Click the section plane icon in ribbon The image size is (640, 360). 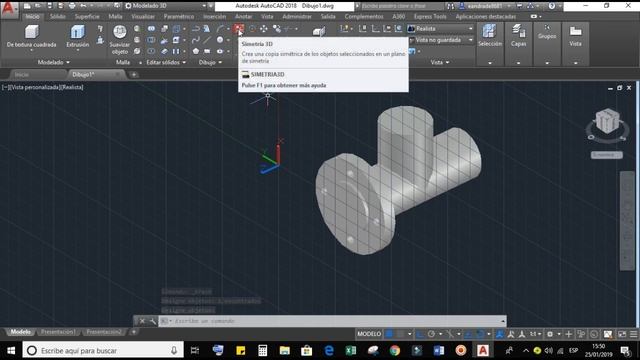point(319,31)
